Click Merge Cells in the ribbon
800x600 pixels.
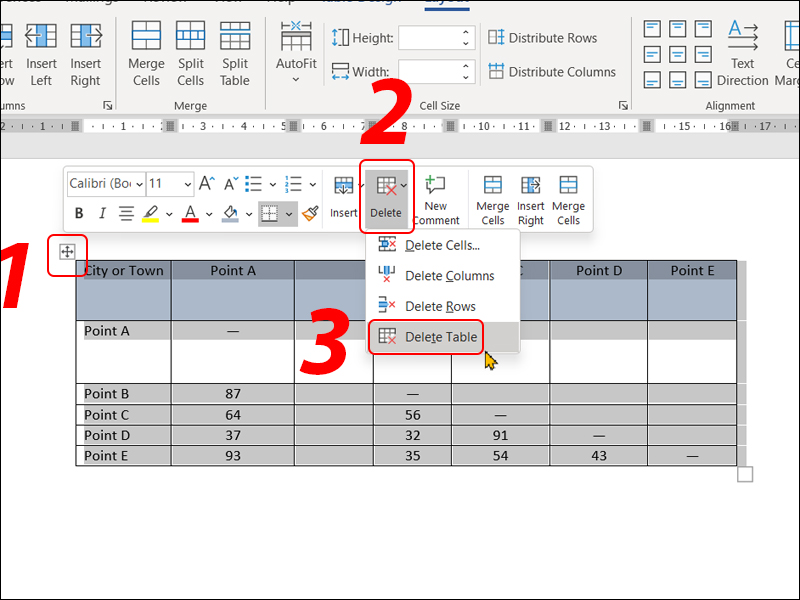tap(146, 54)
